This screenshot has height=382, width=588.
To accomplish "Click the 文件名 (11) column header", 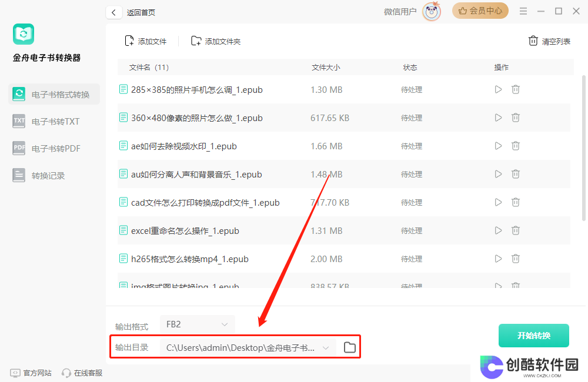I will tap(149, 68).
